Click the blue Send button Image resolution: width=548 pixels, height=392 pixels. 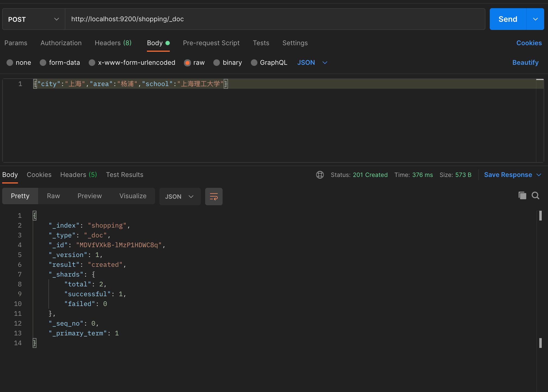(x=508, y=19)
